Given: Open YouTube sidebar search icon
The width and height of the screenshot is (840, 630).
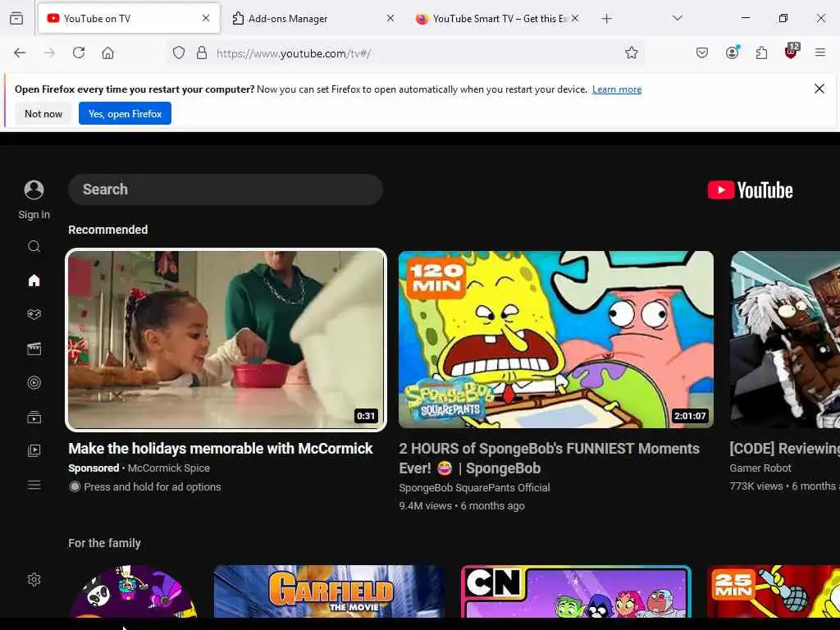Looking at the screenshot, I should [x=34, y=246].
